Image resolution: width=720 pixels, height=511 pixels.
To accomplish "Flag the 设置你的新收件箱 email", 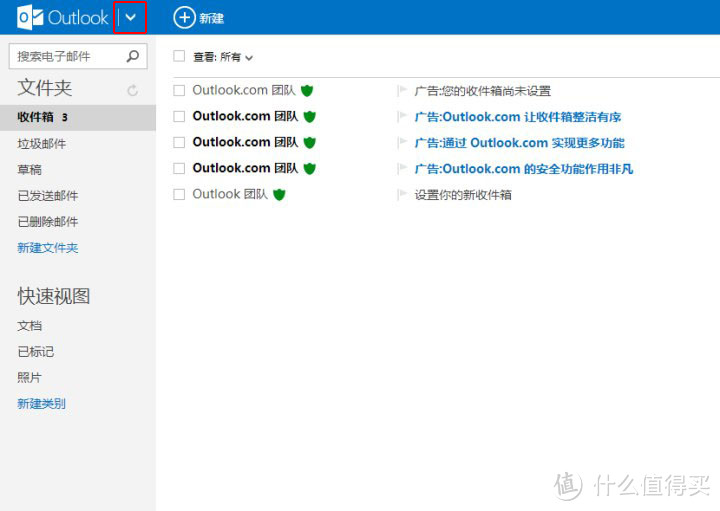I will click(x=403, y=194).
